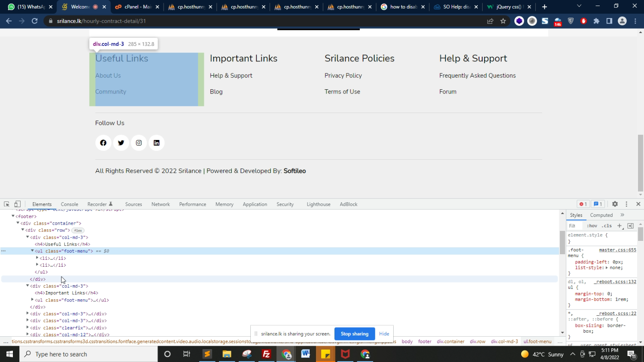The width and height of the screenshot is (644, 362).
Task: Toggle the .cls class editor
Action: 607,226
